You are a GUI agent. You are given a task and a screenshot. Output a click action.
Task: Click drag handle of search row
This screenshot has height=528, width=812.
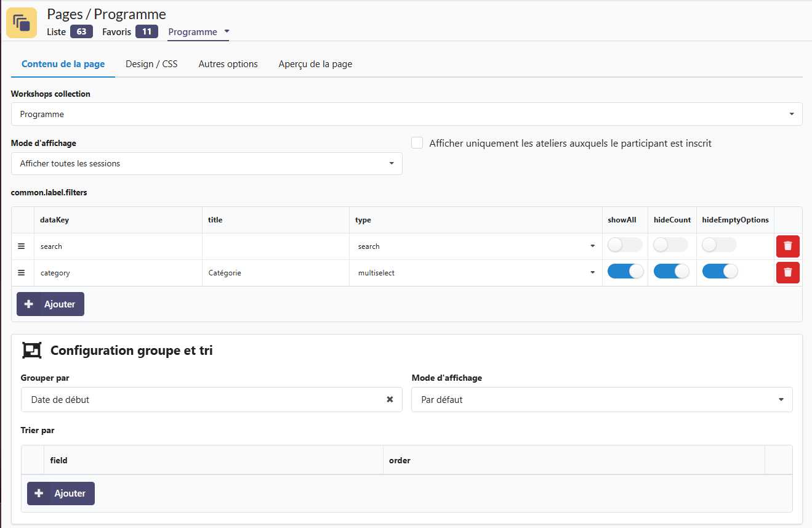point(22,246)
